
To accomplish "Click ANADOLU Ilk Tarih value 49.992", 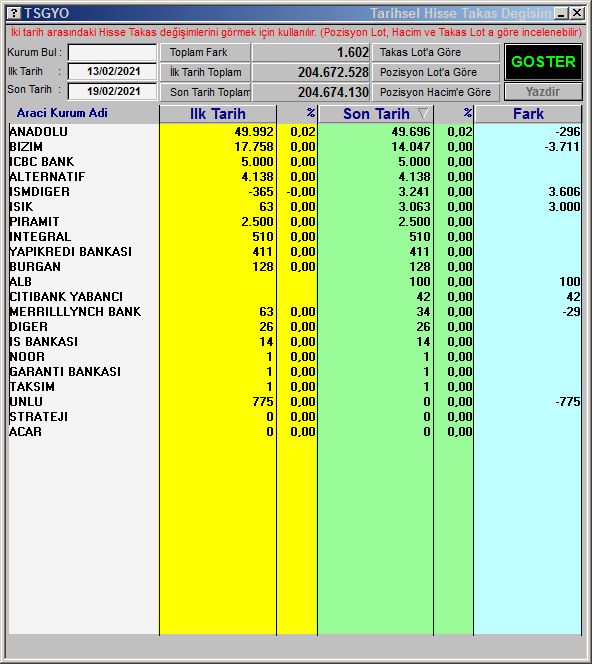I will pos(254,132).
